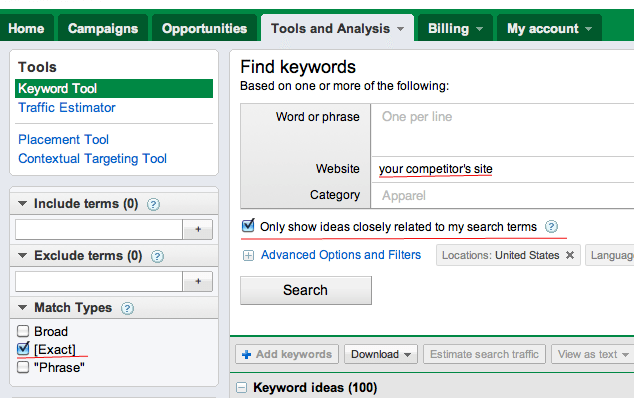
Task: Focus the Word or phrase text box
Action: tap(503, 130)
